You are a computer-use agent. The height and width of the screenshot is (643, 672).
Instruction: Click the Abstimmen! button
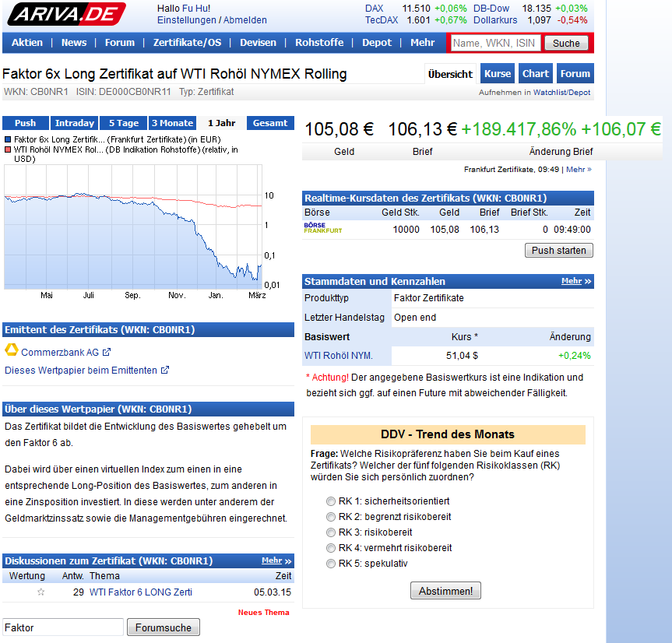445,591
